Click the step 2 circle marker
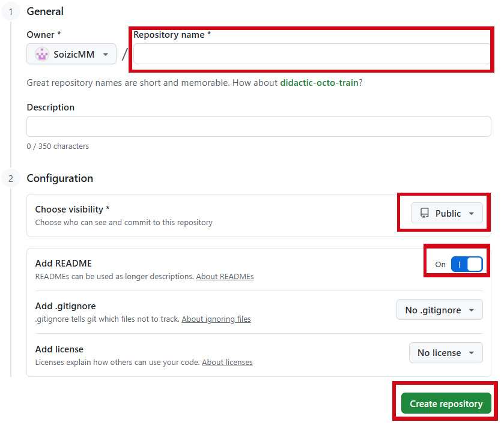This screenshot has height=431, width=504. click(x=11, y=178)
